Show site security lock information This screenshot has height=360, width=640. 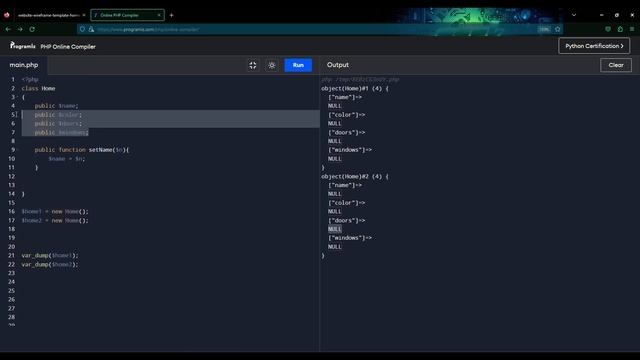pos(91,29)
